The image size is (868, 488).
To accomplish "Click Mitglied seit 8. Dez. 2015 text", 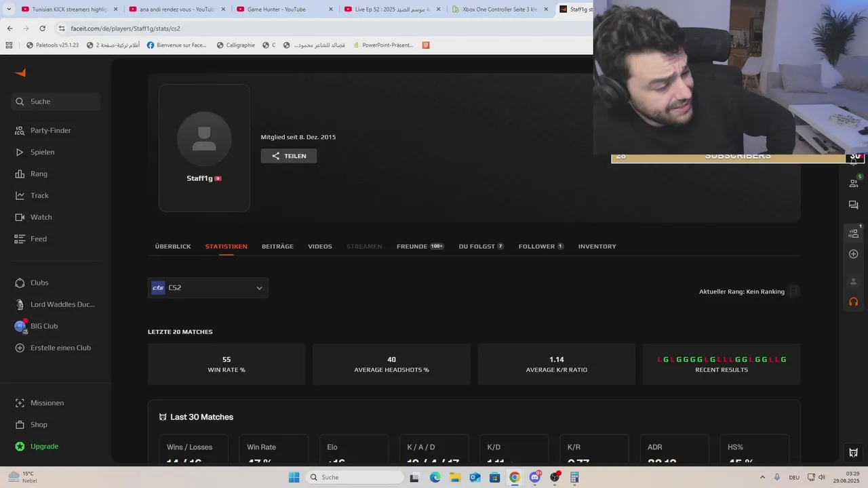I will pos(298,137).
